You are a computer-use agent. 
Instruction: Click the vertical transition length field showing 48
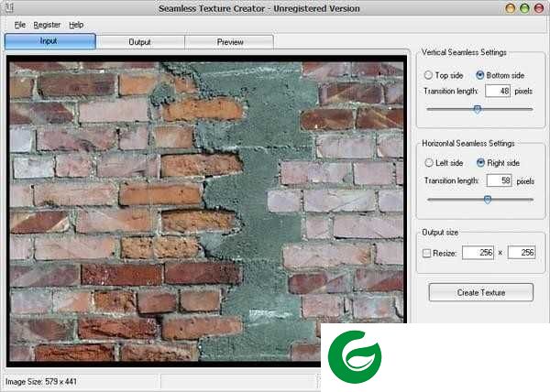498,91
